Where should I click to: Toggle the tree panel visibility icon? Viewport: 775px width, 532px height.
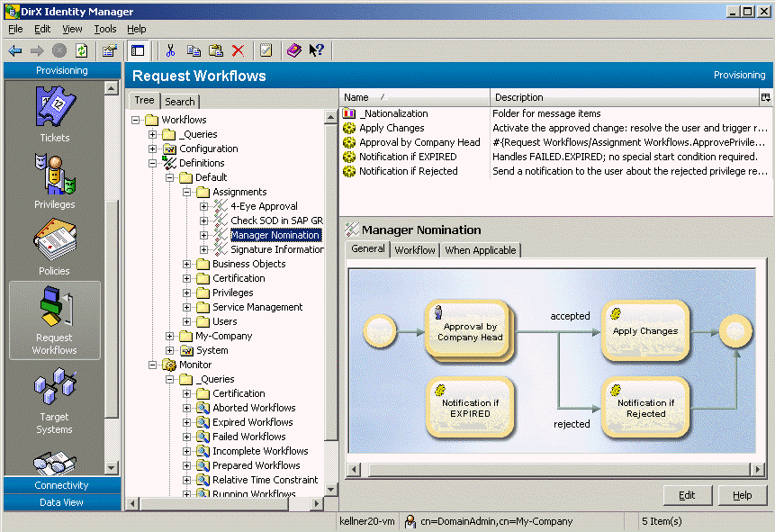138,50
